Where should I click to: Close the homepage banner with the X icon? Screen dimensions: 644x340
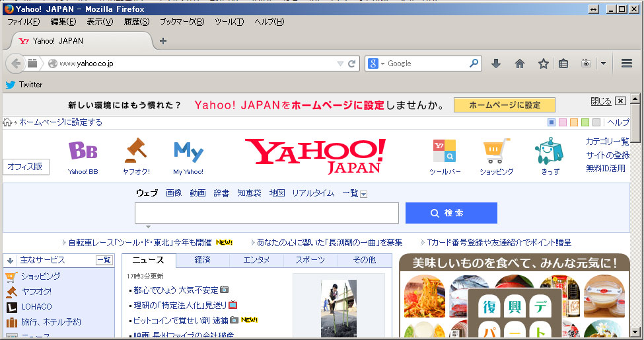[x=621, y=101]
